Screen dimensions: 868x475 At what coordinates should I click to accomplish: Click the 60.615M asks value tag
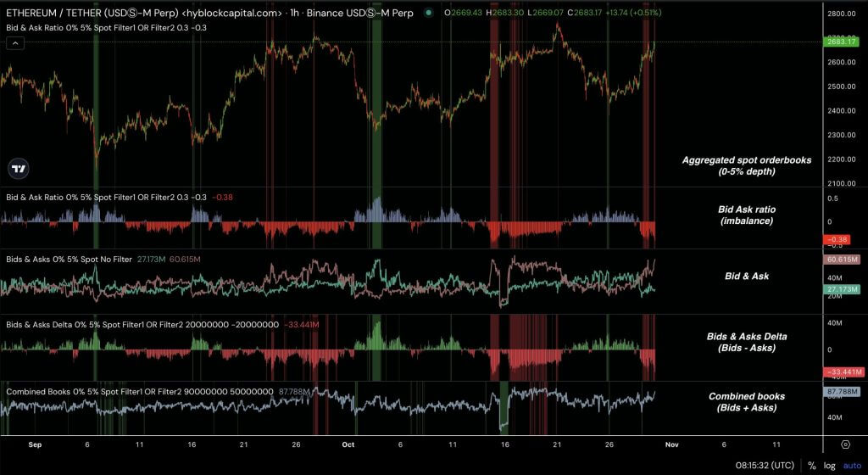coord(842,259)
